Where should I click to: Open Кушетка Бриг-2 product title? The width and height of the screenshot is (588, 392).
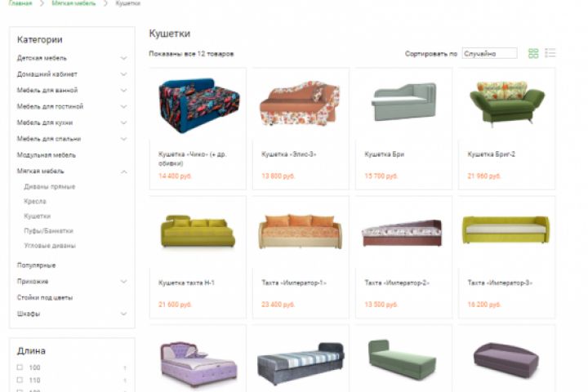492,154
